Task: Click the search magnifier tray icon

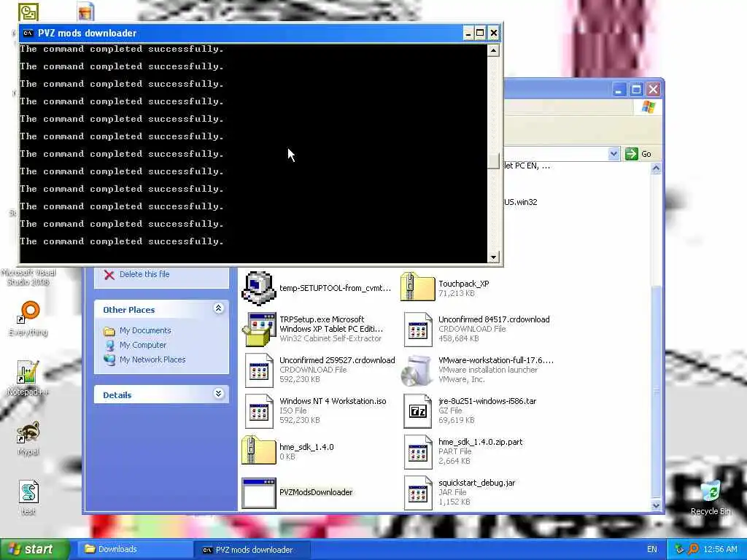Action: [x=693, y=549]
